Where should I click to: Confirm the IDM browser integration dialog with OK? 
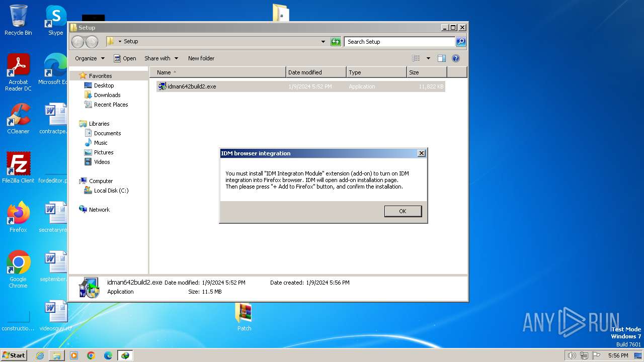(403, 211)
